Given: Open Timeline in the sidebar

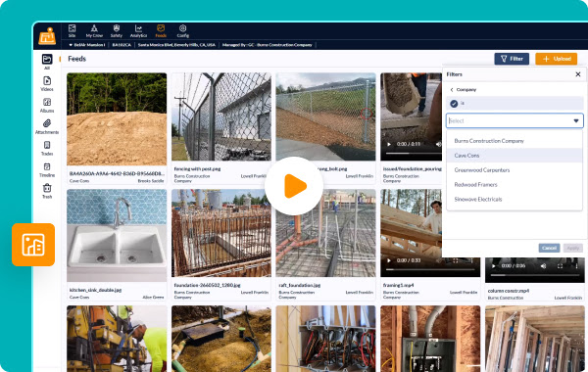Looking at the screenshot, I should [47, 169].
